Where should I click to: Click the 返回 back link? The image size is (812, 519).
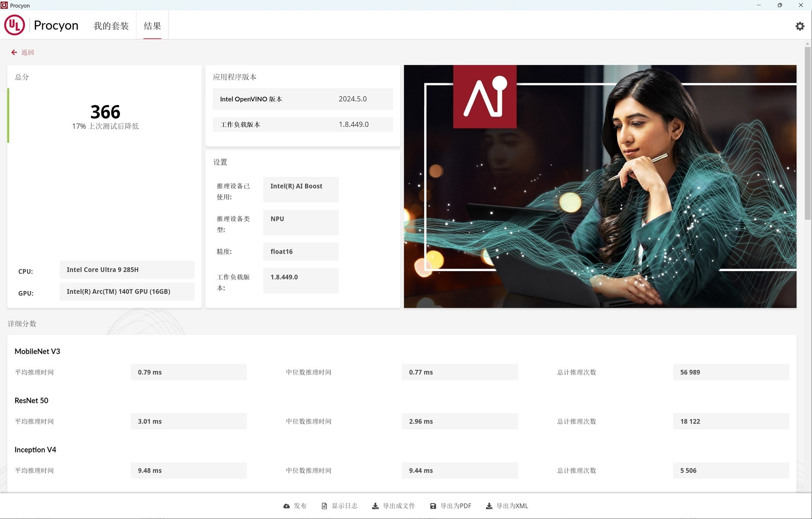[28, 52]
